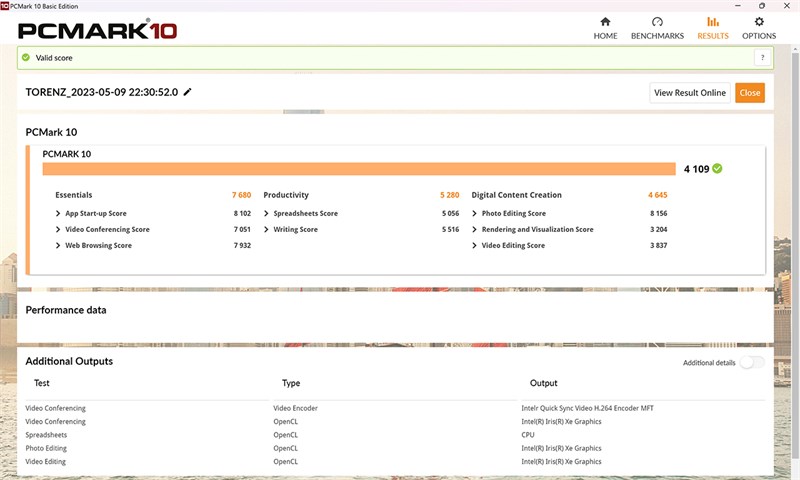This screenshot has width=800, height=480.
Task: Click the Essentials score 7 680
Action: tap(241, 195)
